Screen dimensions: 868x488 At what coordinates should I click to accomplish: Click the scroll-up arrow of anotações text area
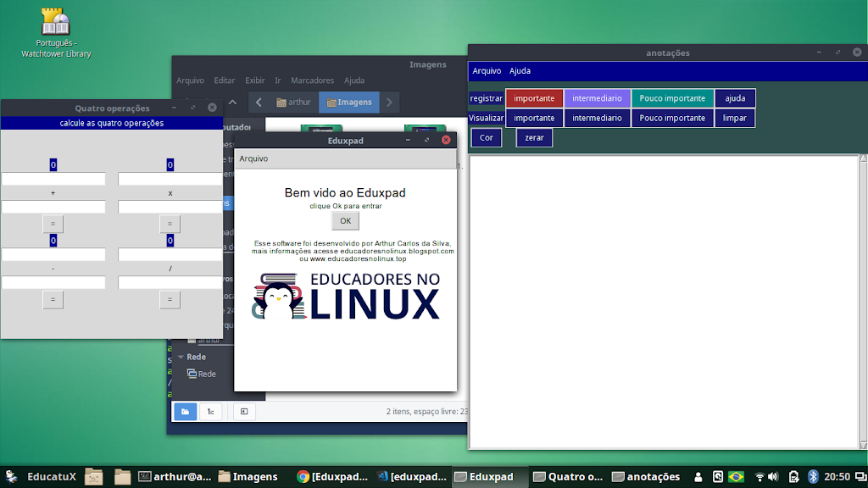pos(863,158)
